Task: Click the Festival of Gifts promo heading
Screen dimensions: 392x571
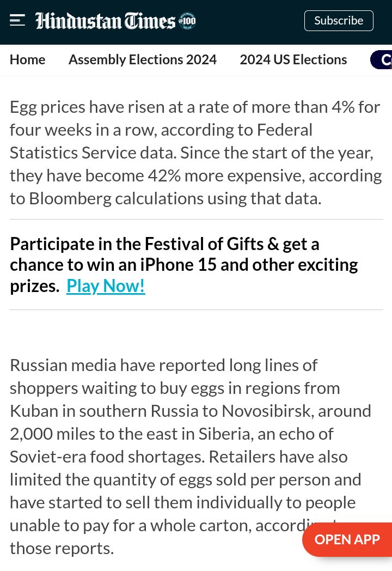Action: [184, 265]
